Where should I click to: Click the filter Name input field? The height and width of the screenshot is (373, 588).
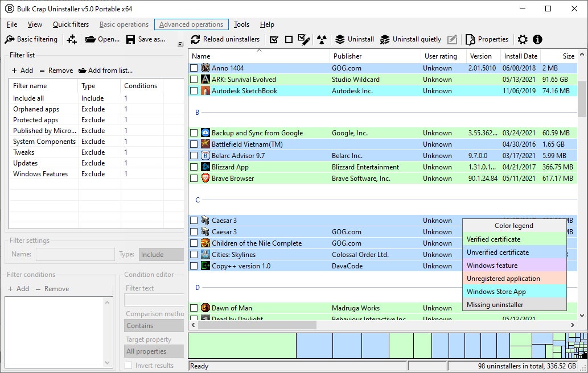click(75, 254)
